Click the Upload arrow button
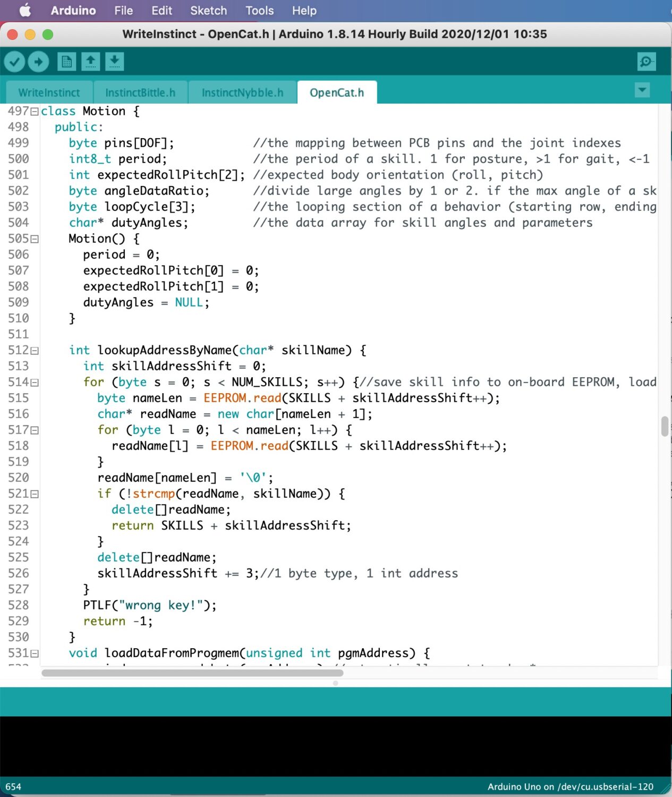672x797 pixels. 38,62
